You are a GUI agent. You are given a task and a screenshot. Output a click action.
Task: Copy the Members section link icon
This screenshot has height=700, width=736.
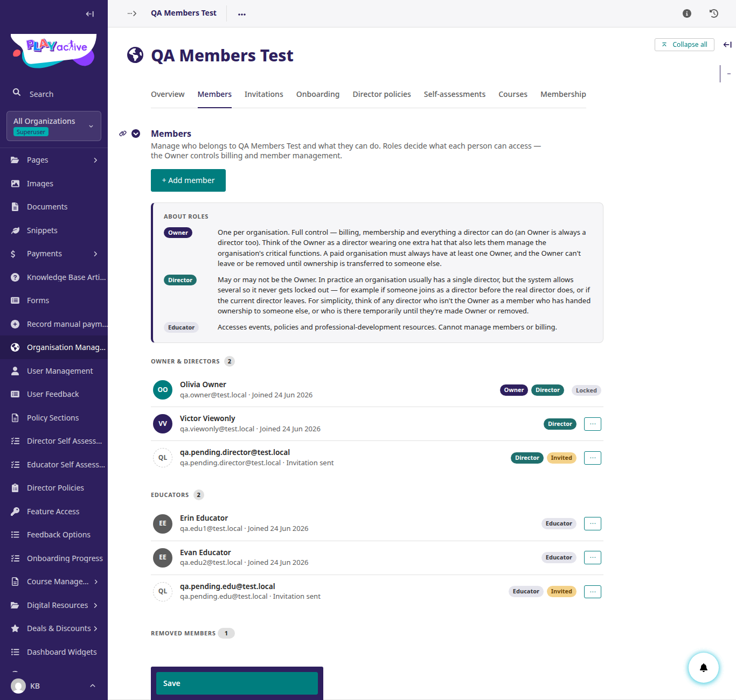123,134
